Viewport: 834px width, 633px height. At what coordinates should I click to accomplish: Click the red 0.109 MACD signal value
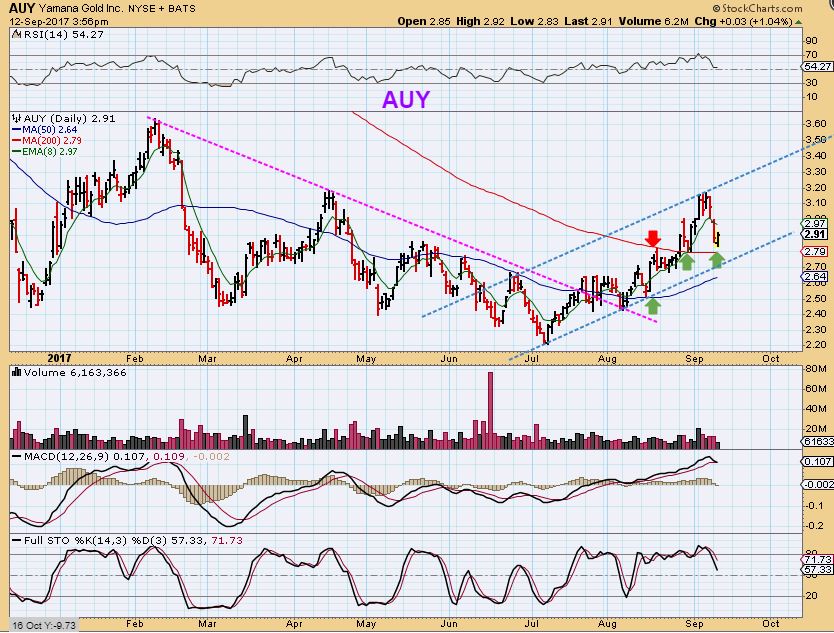coord(169,456)
